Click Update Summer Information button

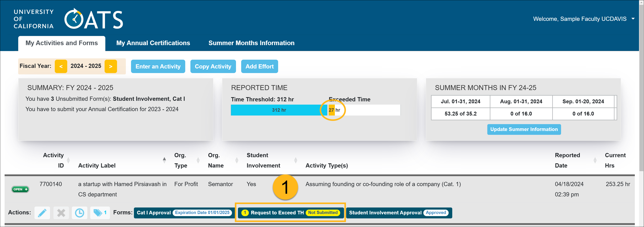coord(524,129)
